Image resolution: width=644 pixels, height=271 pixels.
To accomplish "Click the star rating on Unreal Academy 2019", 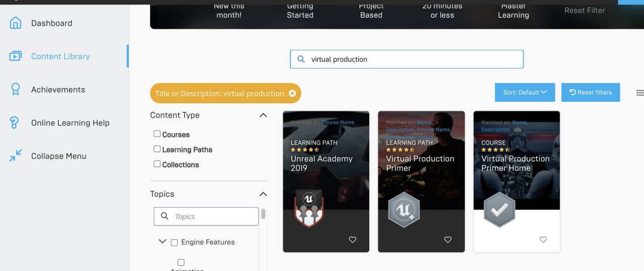I will click(x=305, y=150).
